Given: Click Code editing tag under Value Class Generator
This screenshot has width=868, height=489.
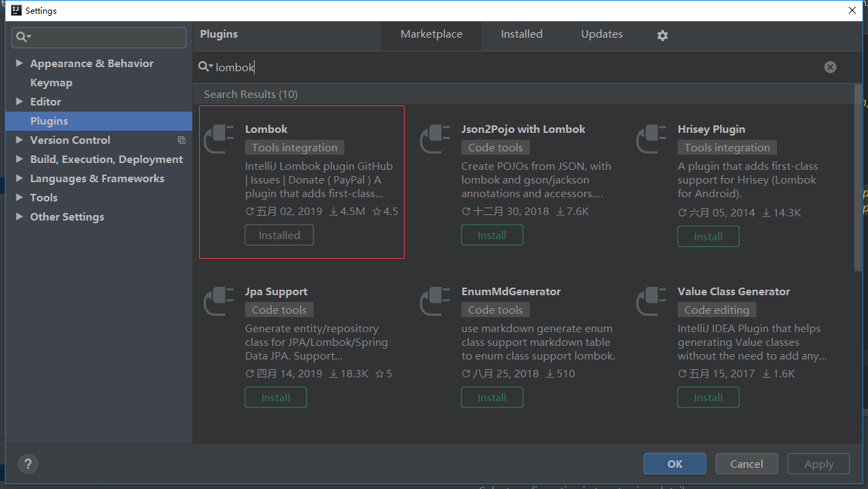Looking at the screenshot, I should tap(717, 310).
